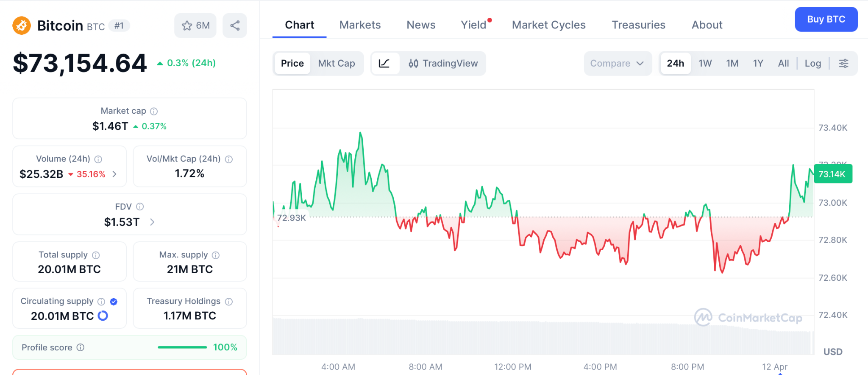This screenshot has height=375, width=868.
Task: Open chart settings sliders icon
Action: coord(843,63)
